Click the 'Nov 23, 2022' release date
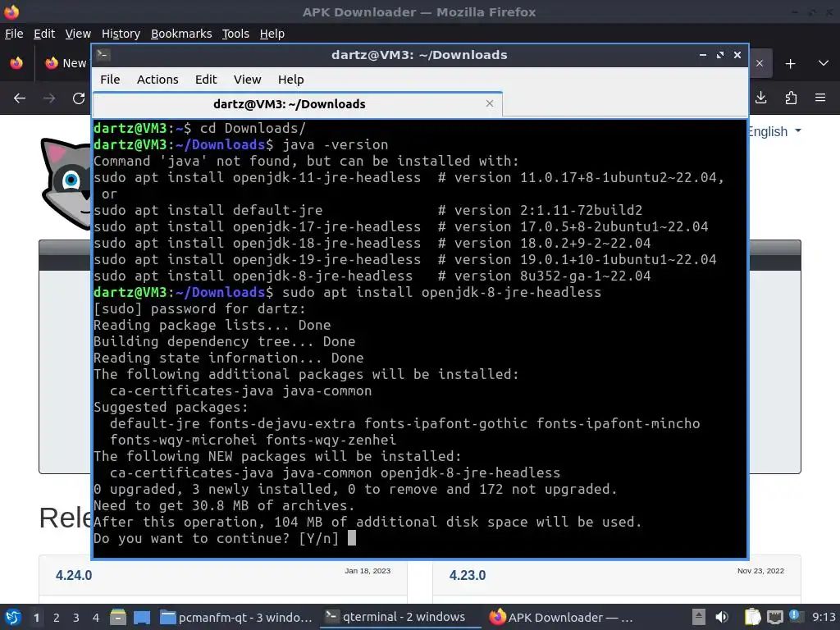The height and width of the screenshot is (630, 840). pos(760,571)
